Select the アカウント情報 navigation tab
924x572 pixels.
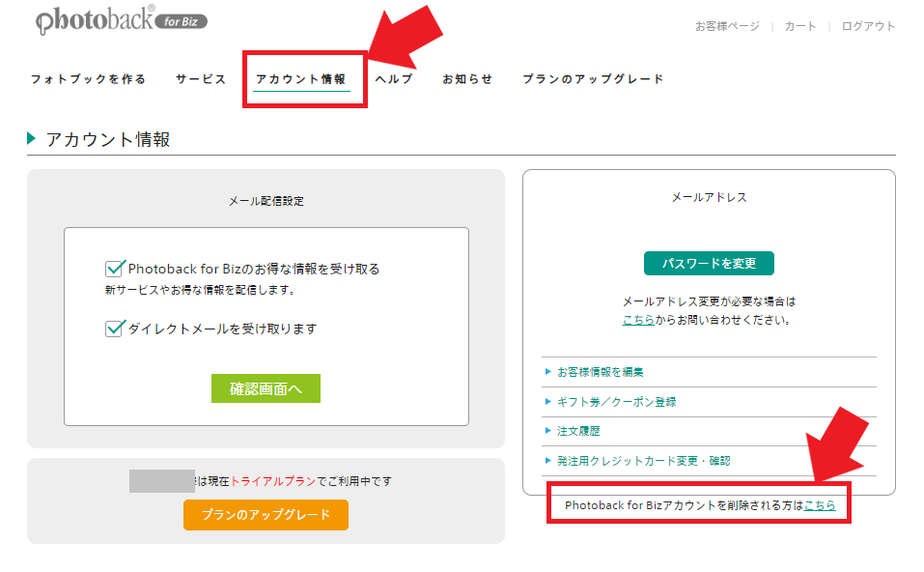click(301, 79)
